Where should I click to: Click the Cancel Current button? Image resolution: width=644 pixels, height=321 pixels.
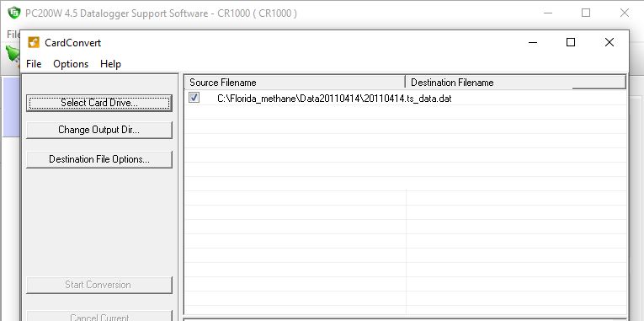point(99,316)
